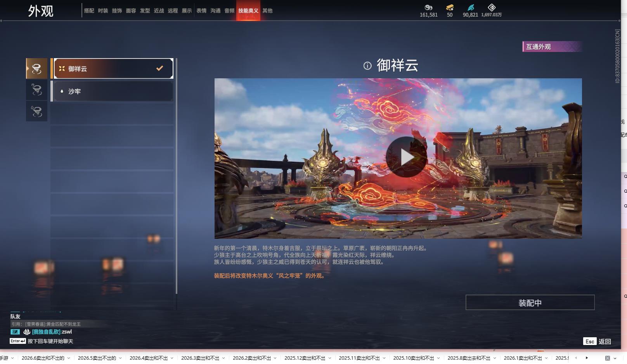Click the info icon beside 御祥云 title
The height and width of the screenshot is (364, 627).
(x=367, y=66)
